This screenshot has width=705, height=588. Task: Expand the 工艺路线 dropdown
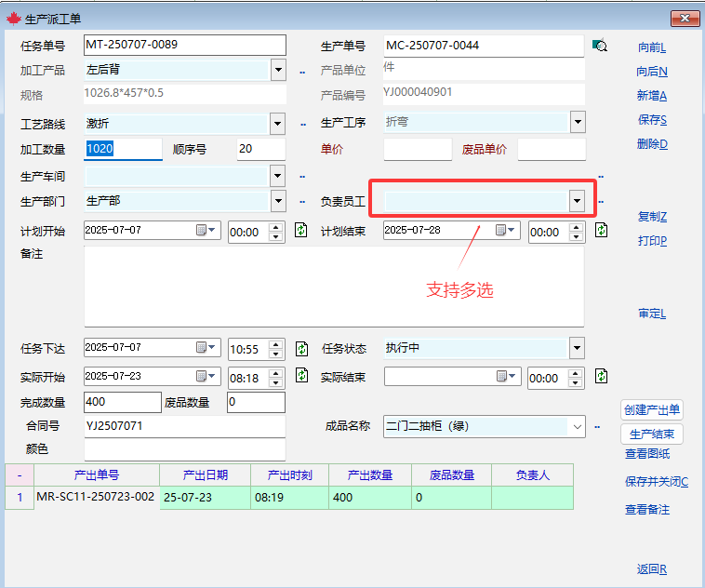[x=277, y=123]
